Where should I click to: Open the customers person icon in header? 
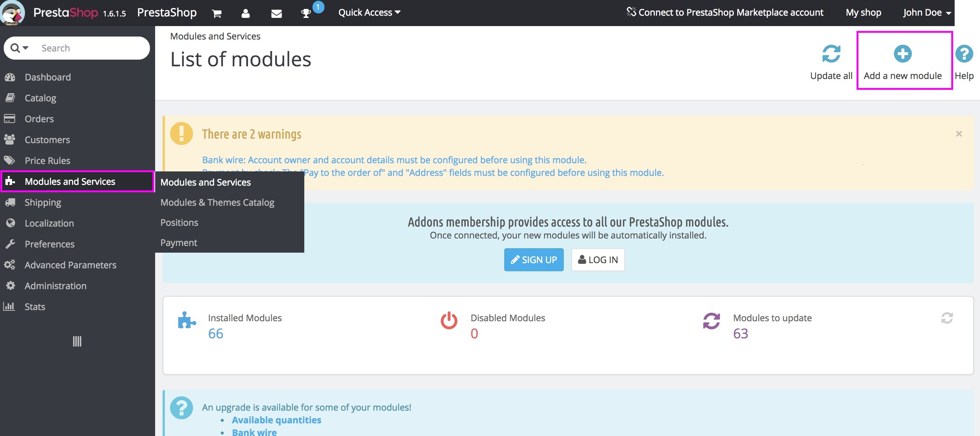(246, 14)
